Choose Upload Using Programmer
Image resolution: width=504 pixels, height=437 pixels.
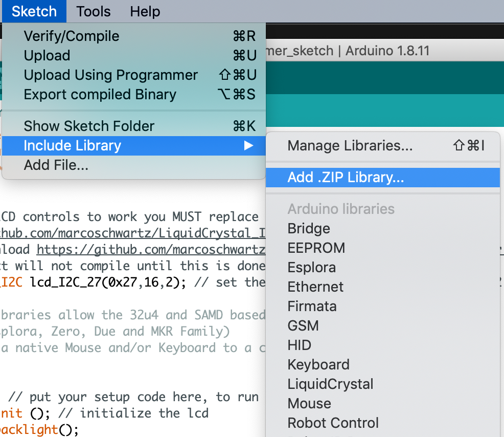pos(134,75)
